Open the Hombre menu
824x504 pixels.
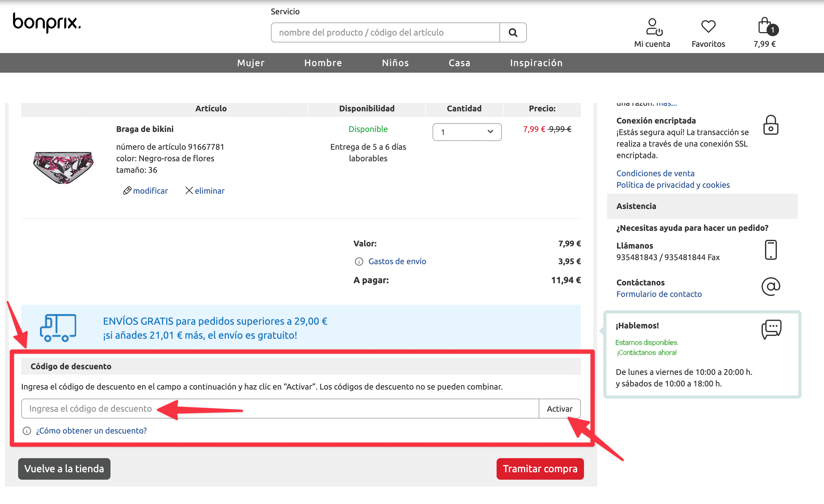tap(323, 63)
